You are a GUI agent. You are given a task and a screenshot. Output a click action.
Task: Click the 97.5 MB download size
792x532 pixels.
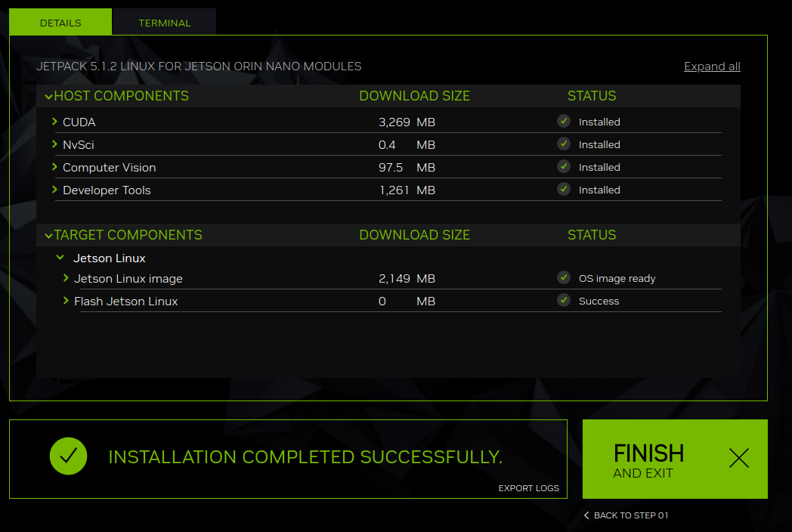pos(407,168)
